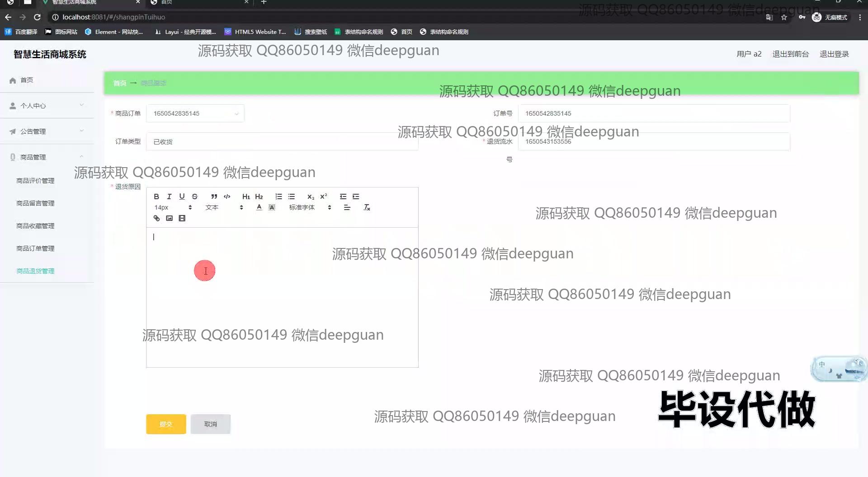Expand the 个人中心 sidebar menu
Viewport: 868px width, 477px height.
coord(47,106)
